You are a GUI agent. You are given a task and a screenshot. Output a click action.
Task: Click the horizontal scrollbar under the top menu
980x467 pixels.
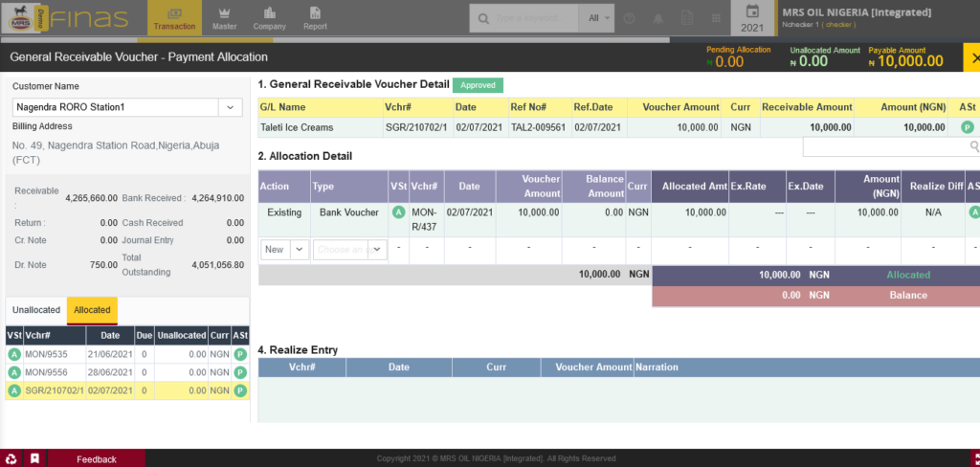334,40
